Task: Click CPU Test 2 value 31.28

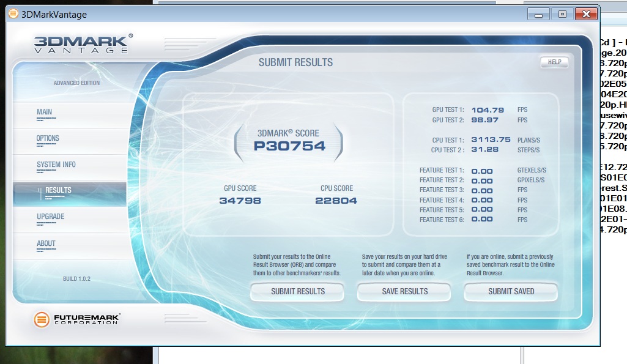Action: coord(484,150)
